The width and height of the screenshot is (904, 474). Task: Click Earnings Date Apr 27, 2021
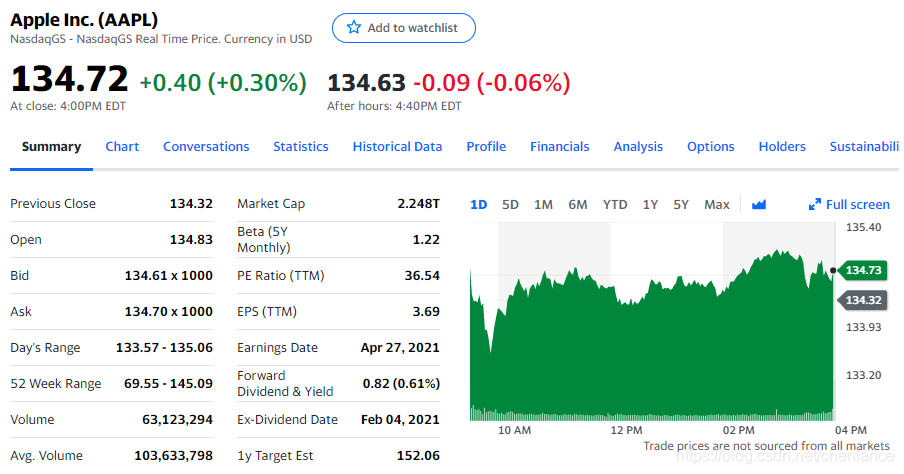(400, 348)
